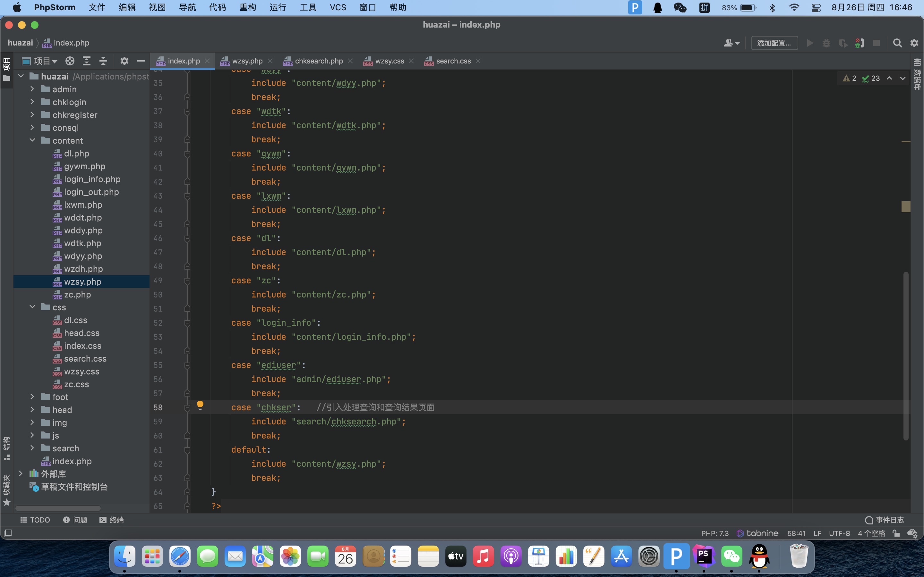Expand the admin folder
Image resolution: width=924 pixels, height=577 pixels.
coord(32,89)
